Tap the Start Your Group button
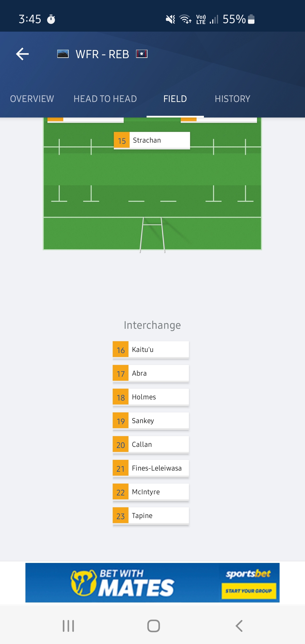This screenshot has height=644, width=305. (x=249, y=591)
